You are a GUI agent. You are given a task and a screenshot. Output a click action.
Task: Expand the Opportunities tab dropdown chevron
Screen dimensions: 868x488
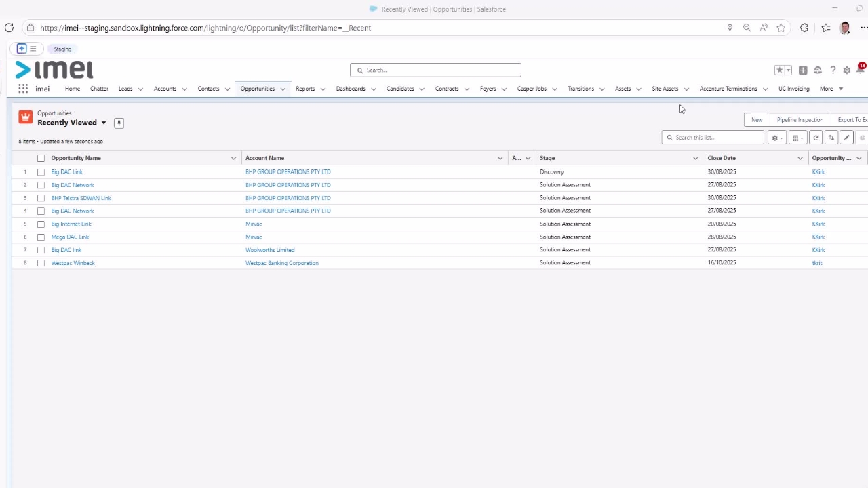[x=283, y=89]
